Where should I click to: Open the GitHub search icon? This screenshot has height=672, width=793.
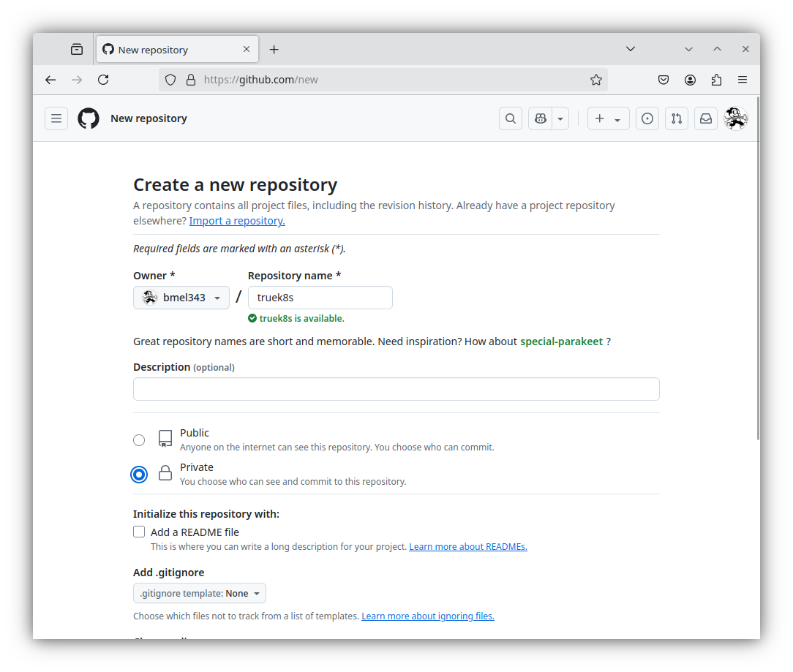click(x=511, y=118)
